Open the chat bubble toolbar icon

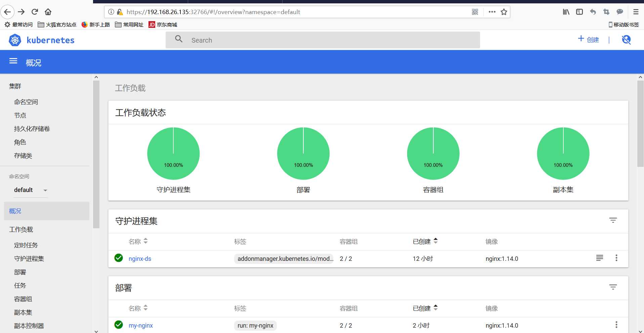pos(620,12)
